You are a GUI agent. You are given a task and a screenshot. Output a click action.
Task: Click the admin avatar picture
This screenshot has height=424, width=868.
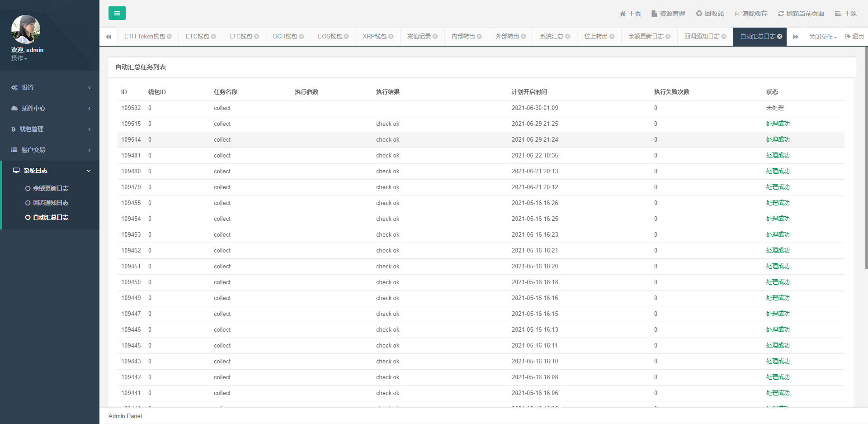(x=26, y=29)
